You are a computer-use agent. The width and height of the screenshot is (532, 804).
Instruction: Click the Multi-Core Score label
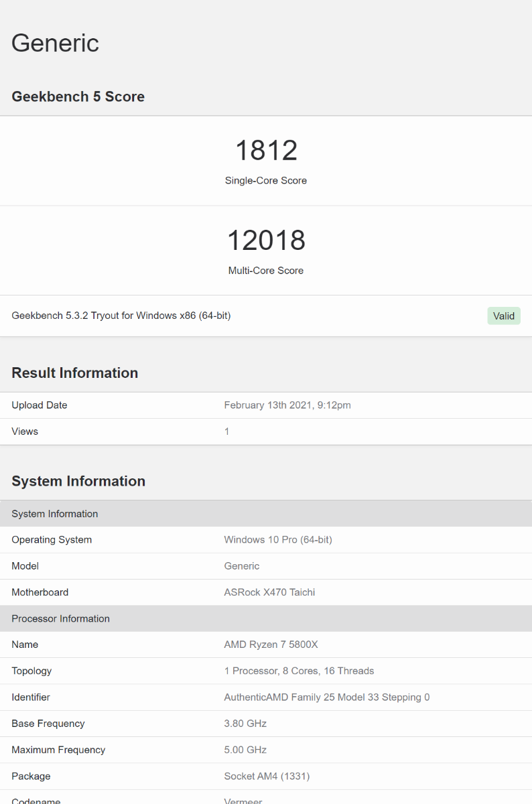point(266,271)
